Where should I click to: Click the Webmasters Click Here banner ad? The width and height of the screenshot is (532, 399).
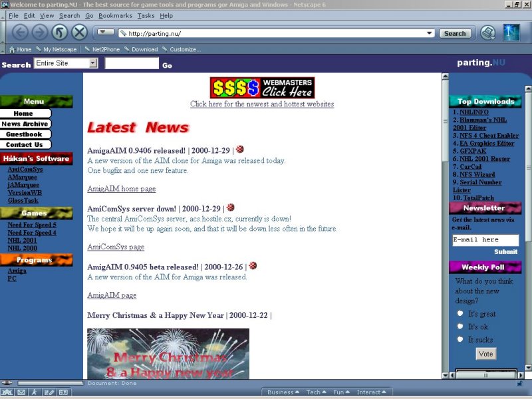point(262,88)
